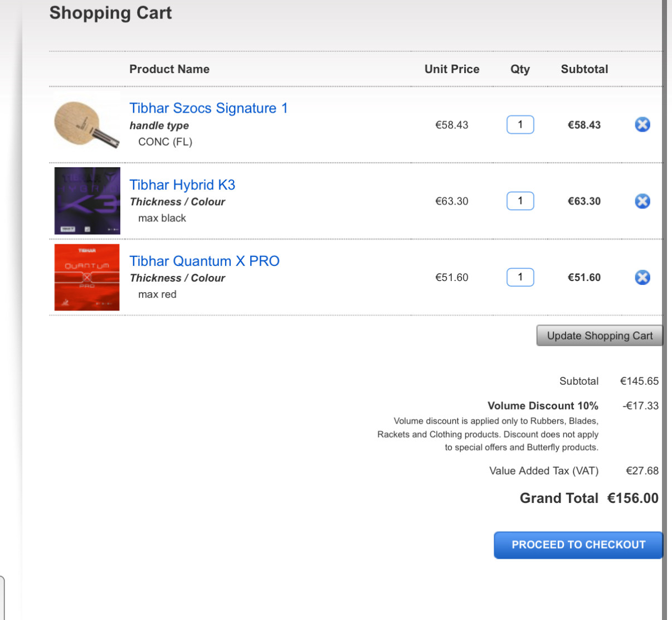672x620 pixels.
Task: Open Tibhar Szocs Signature 1 product link
Action: (x=208, y=108)
